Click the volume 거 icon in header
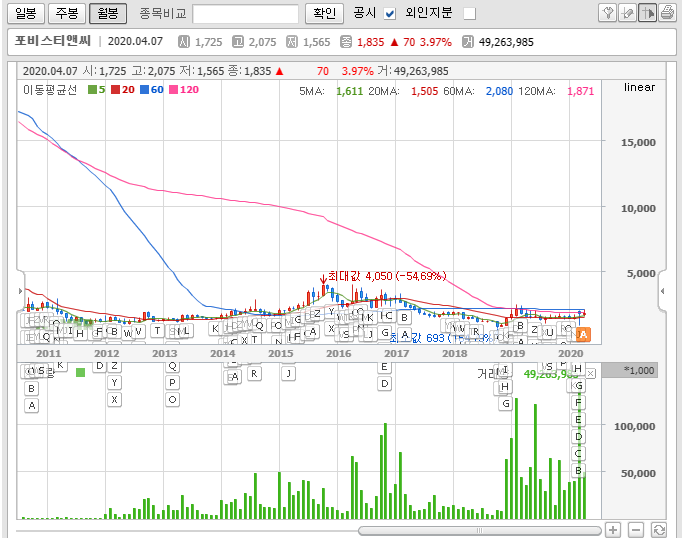 [468, 42]
